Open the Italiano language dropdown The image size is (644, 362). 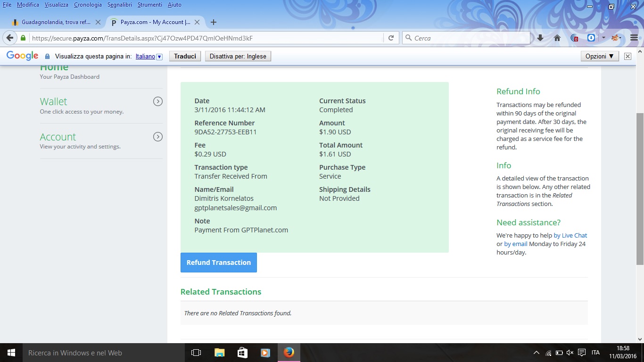(x=149, y=56)
